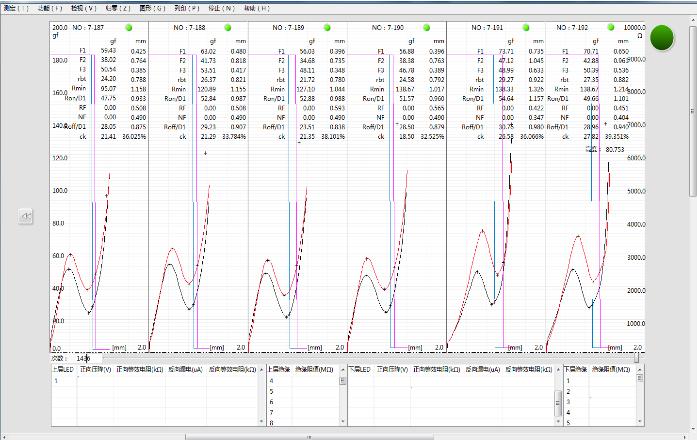Click the large green status circle at top right
This screenshot has height=440, width=697.
tap(662, 37)
